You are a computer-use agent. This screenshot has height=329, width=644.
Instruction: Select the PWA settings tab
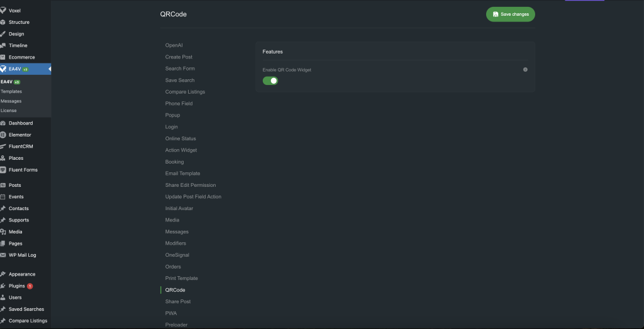171,313
